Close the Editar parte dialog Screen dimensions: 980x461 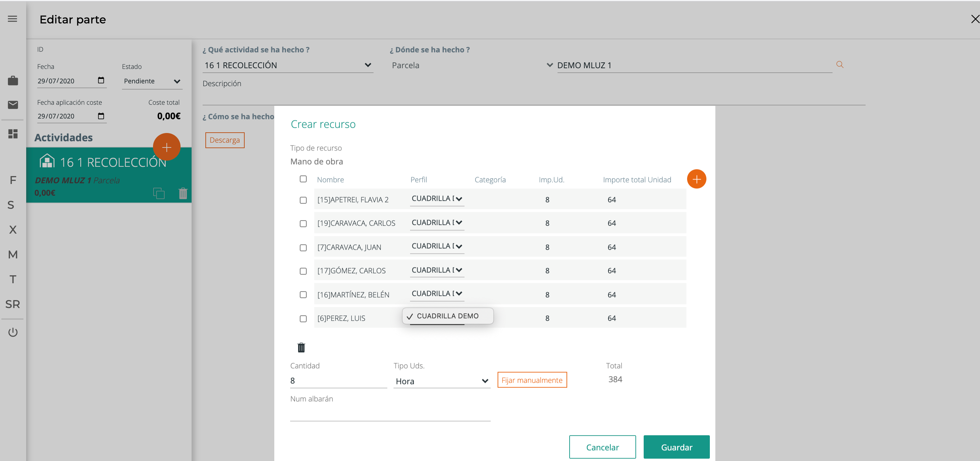pos(975,19)
